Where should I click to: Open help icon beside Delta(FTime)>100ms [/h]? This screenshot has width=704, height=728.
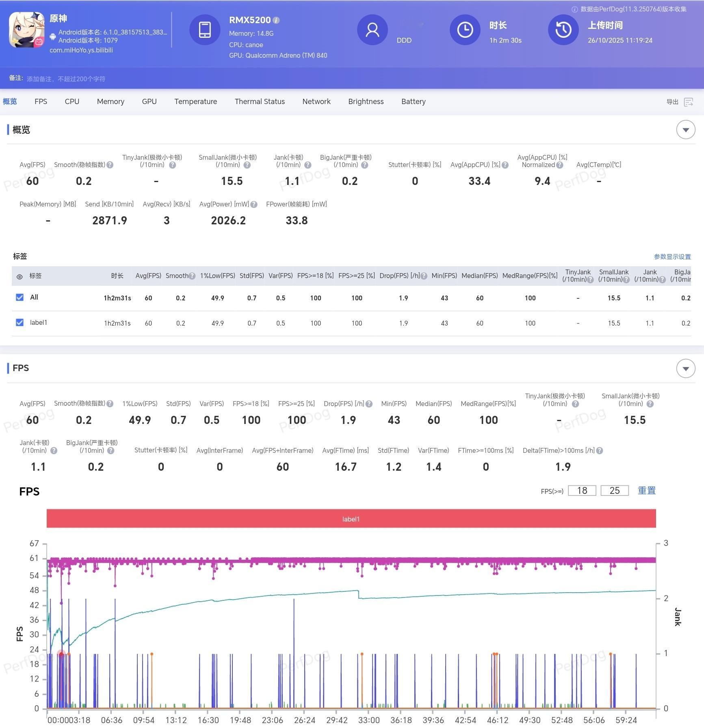click(600, 451)
